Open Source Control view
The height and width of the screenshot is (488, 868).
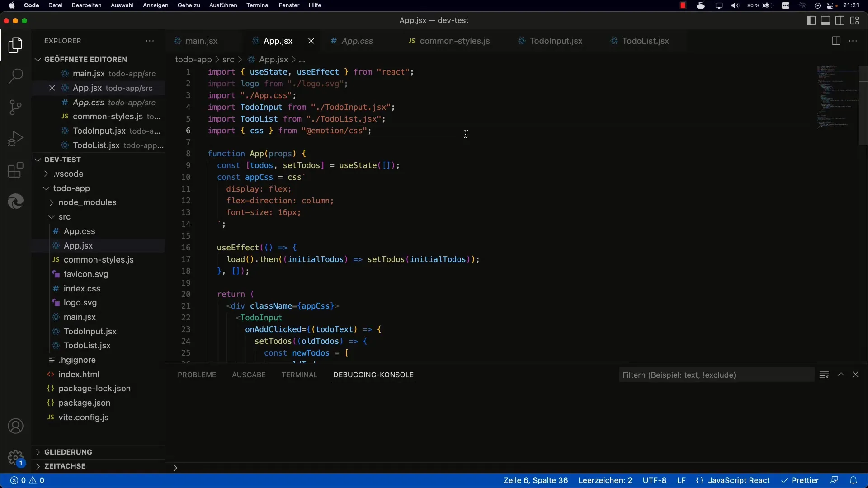pyautogui.click(x=15, y=107)
